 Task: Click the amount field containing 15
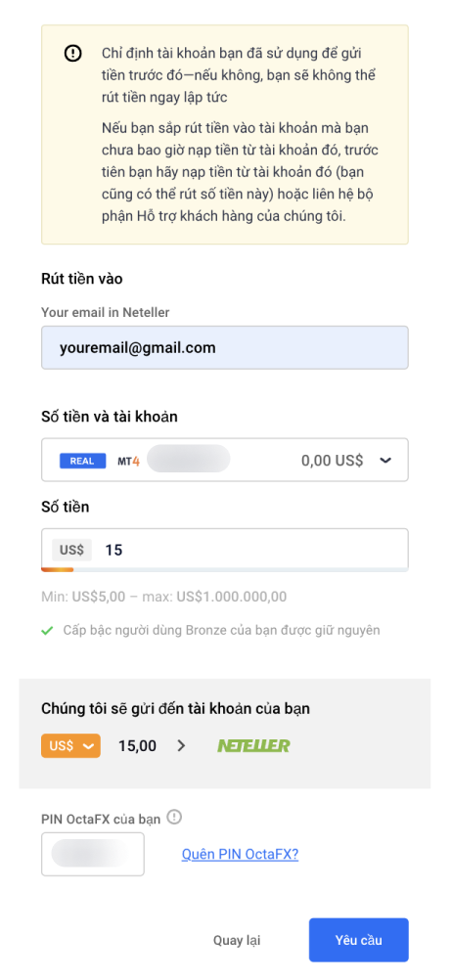(225, 550)
